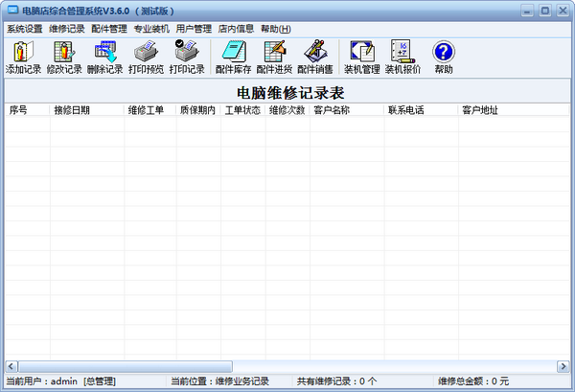The height and width of the screenshot is (392, 575).
Task: Open the 专业装机 menu
Action: pyautogui.click(x=151, y=29)
